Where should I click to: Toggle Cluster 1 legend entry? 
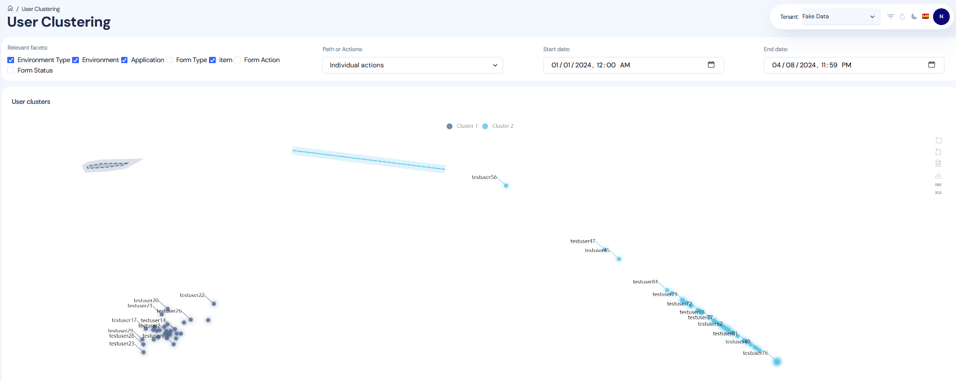[462, 126]
